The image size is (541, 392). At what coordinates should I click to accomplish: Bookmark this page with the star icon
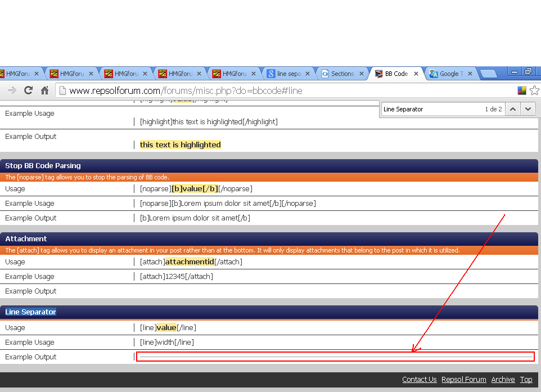coord(534,91)
